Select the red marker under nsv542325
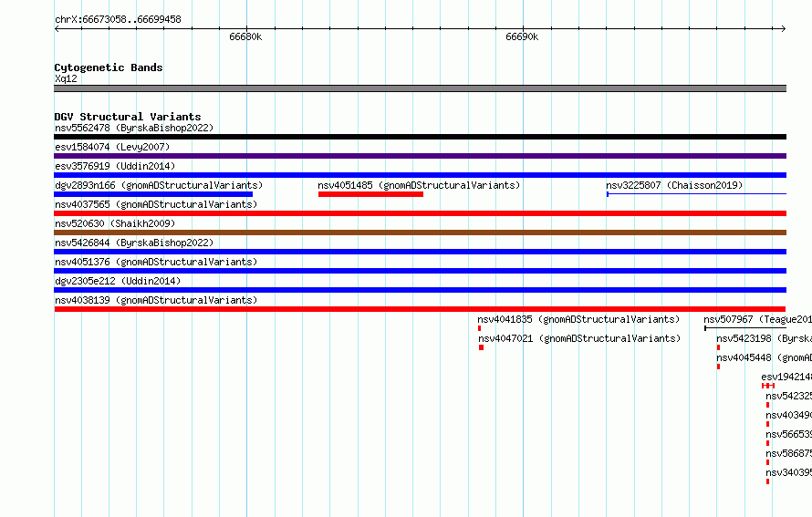This screenshot has height=517, width=812. point(767,405)
